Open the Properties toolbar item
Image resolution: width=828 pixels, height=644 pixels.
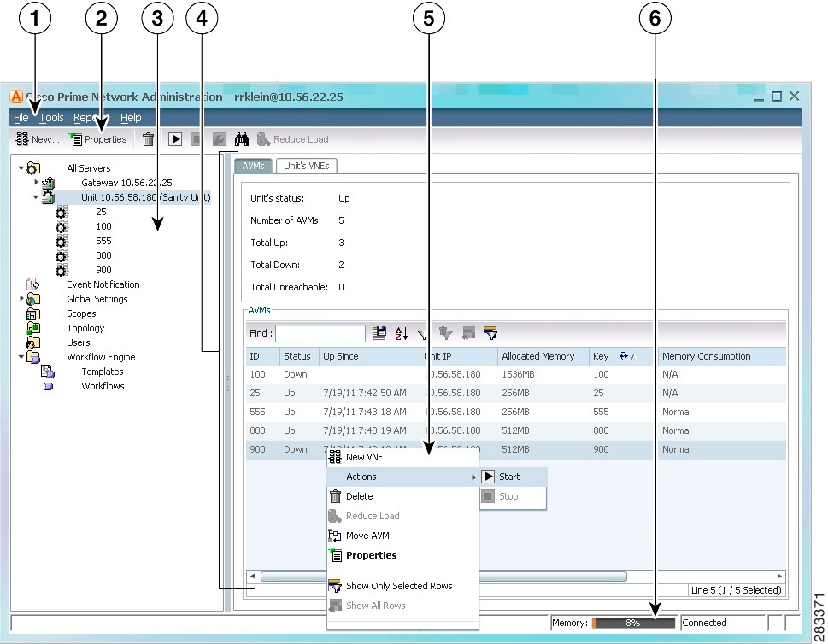pos(98,138)
